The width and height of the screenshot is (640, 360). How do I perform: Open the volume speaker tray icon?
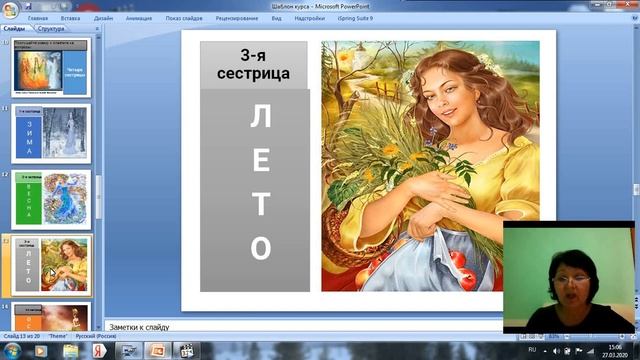click(556, 351)
